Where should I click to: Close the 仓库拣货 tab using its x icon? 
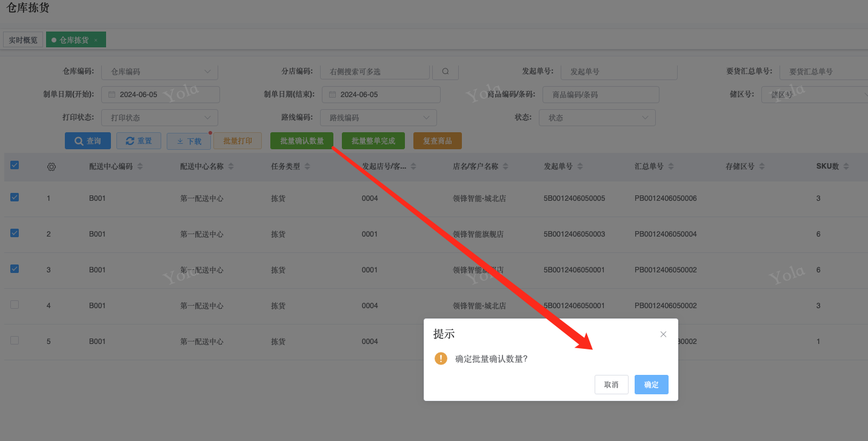(96, 40)
